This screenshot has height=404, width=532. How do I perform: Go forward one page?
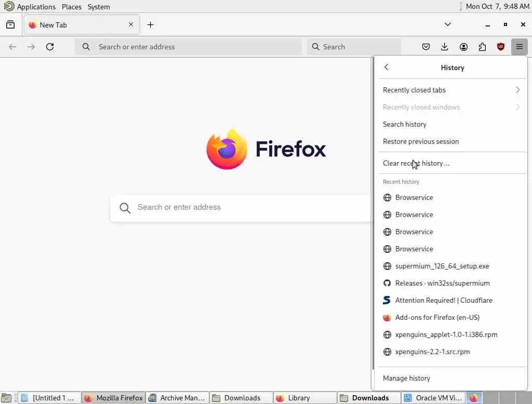tap(31, 47)
